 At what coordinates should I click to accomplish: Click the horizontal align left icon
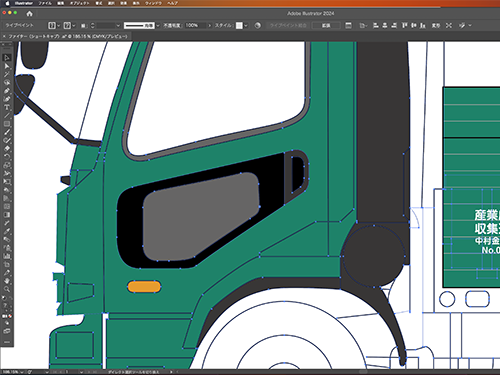tap(376, 25)
